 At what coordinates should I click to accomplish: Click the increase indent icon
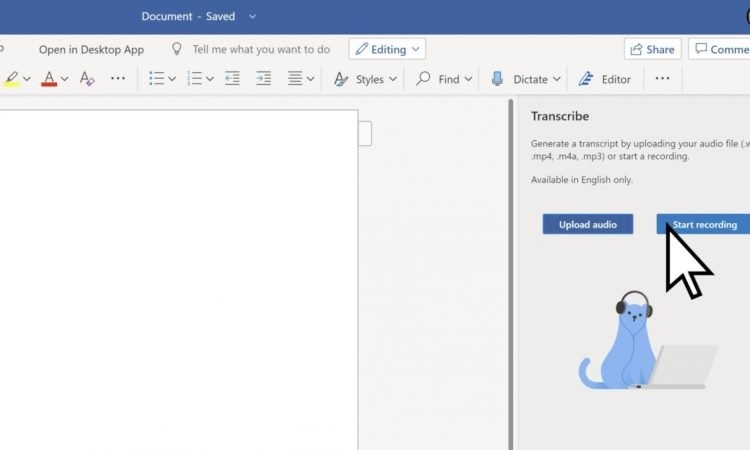263,78
